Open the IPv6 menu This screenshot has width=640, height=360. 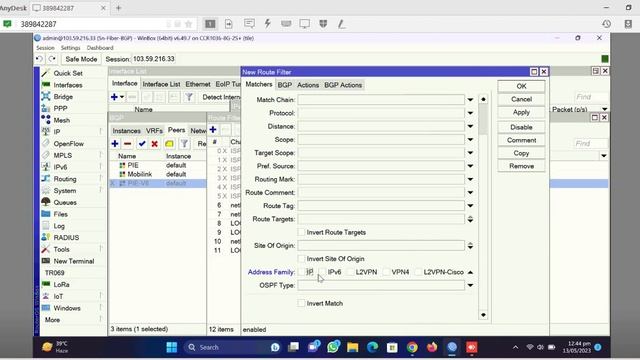point(60,167)
